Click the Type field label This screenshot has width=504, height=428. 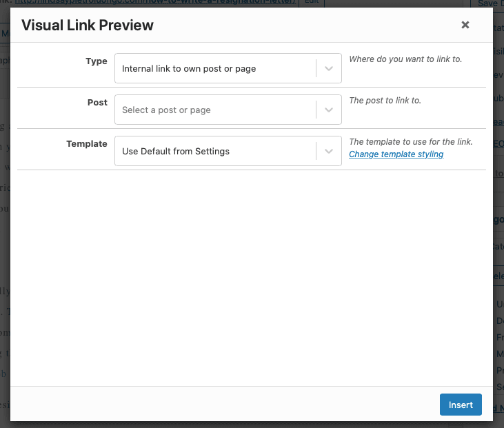[x=96, y=61]
